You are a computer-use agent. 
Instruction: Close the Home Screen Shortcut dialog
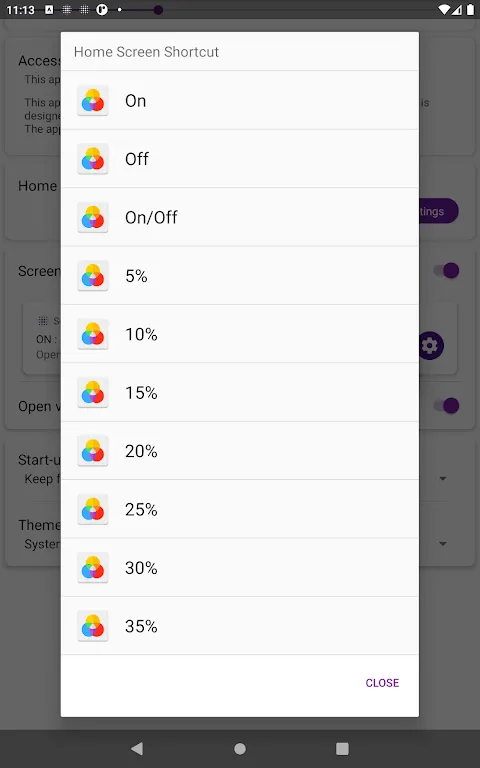[x=382, y=683]
